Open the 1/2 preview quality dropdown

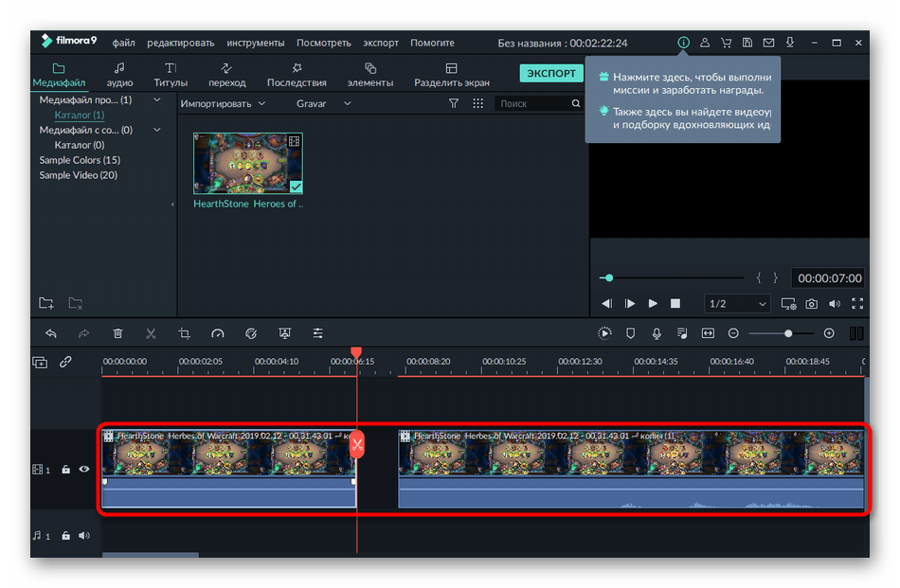(737, 304)
